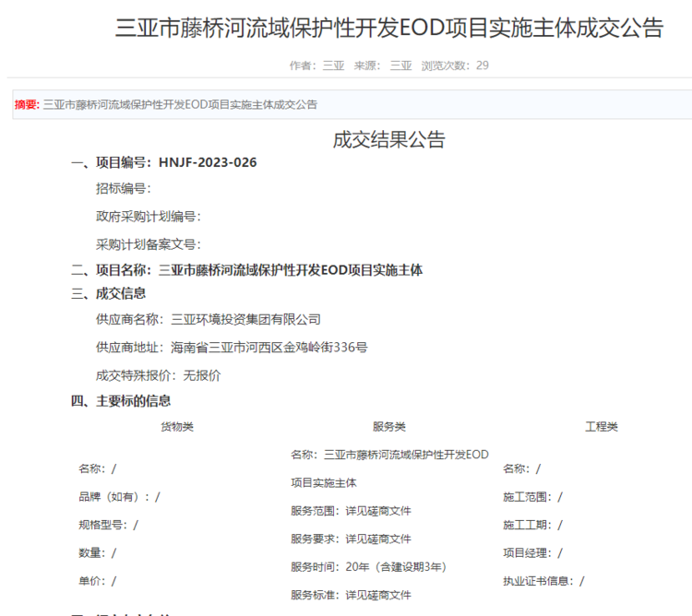Click the project number HNJF-2023-026
The height and width of the screenshot is (616, 692).
click(x=208, y=162)
